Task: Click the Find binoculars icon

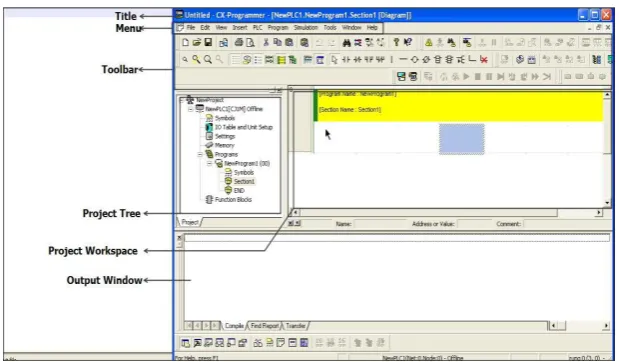Action: tap(347, 43)
